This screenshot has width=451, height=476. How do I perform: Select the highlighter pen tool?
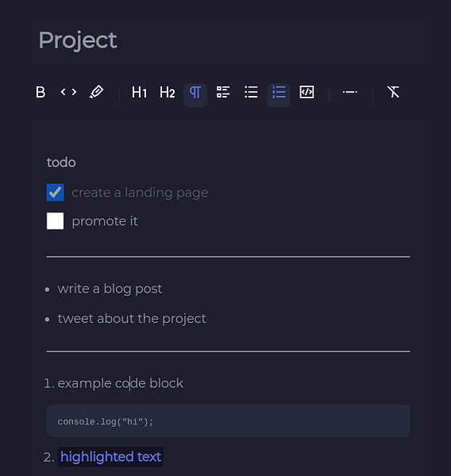point(96,92)
